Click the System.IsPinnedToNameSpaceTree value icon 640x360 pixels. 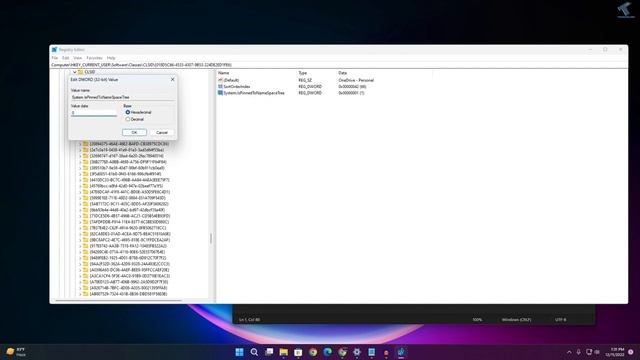(x=220, y=93)
